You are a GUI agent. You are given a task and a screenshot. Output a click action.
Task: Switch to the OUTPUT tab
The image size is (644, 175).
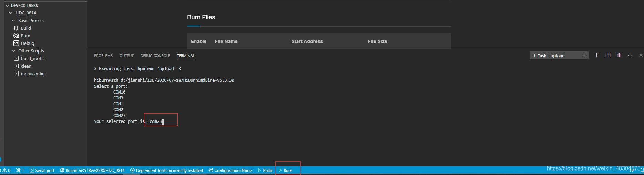coord(126,56)
